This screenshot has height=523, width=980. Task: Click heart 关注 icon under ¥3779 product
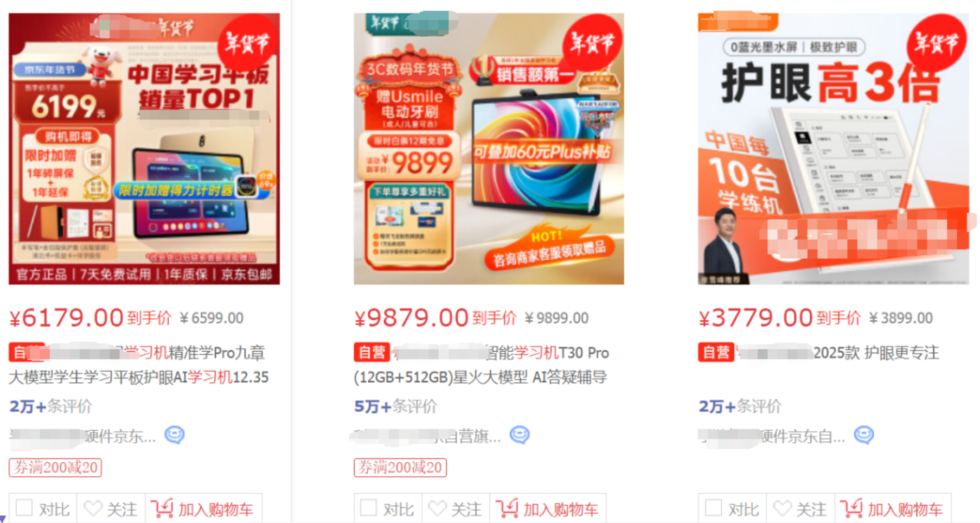pyautogui.click(x=782, y=509)
